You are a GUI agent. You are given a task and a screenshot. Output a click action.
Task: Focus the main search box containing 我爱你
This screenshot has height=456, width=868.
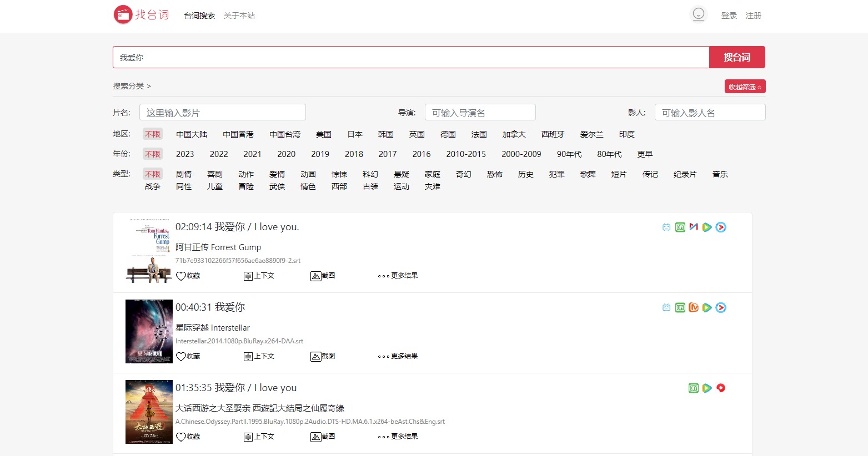[x=411, y=57]
